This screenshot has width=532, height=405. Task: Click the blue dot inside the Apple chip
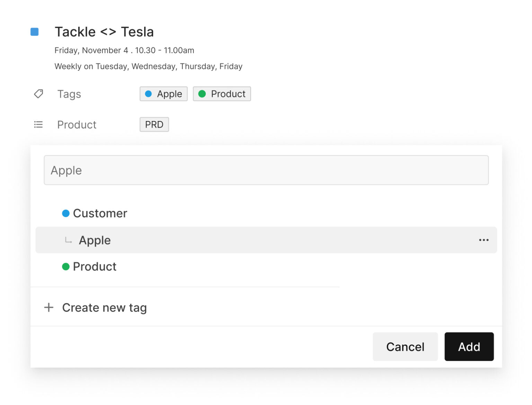point(149,94)
